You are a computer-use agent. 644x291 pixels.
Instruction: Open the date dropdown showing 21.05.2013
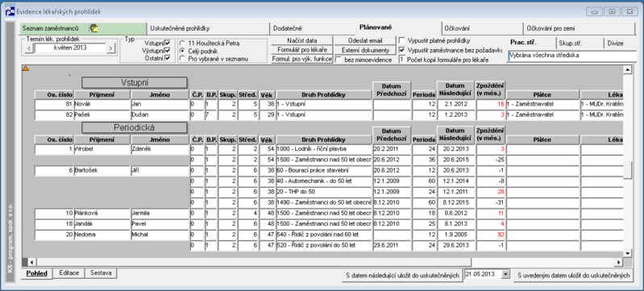tap(505, 274)
